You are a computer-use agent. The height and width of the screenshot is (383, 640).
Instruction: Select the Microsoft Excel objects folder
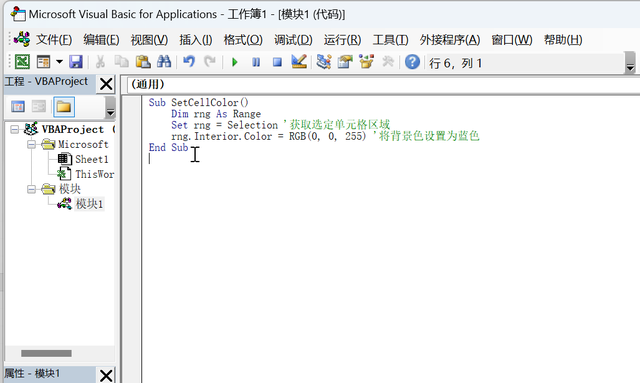click(83, 144)
